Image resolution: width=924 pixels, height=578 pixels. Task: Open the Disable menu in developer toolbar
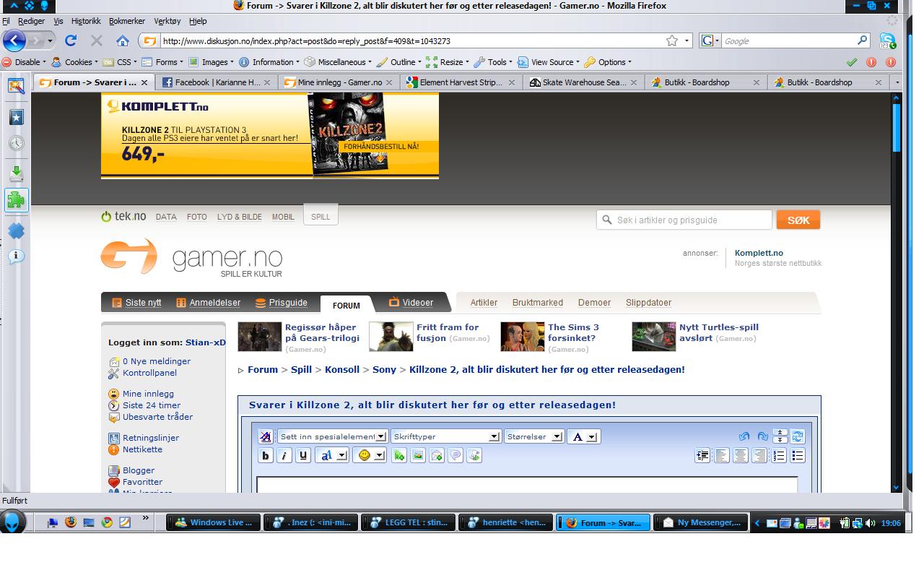click(x=25, y=62)
